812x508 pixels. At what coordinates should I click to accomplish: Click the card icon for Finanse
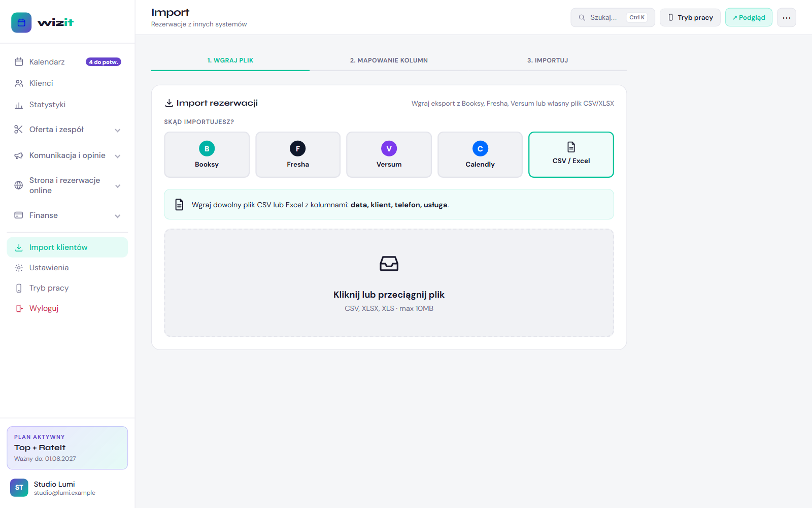(19, 215)
